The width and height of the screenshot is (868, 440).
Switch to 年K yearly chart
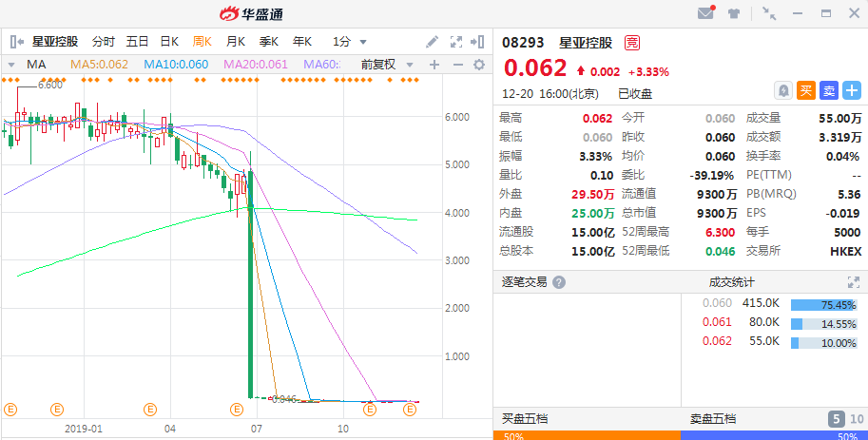[302, 42]
